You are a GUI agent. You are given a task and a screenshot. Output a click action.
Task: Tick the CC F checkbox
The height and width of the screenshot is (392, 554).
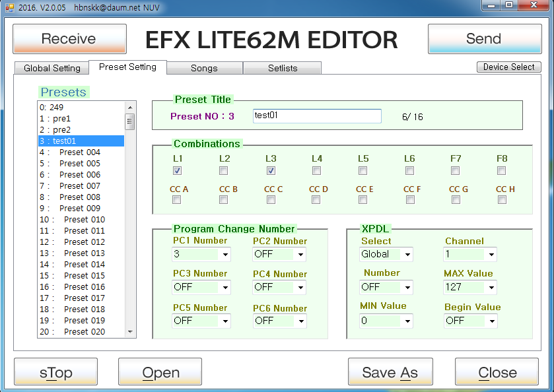(x=410, y=200)
